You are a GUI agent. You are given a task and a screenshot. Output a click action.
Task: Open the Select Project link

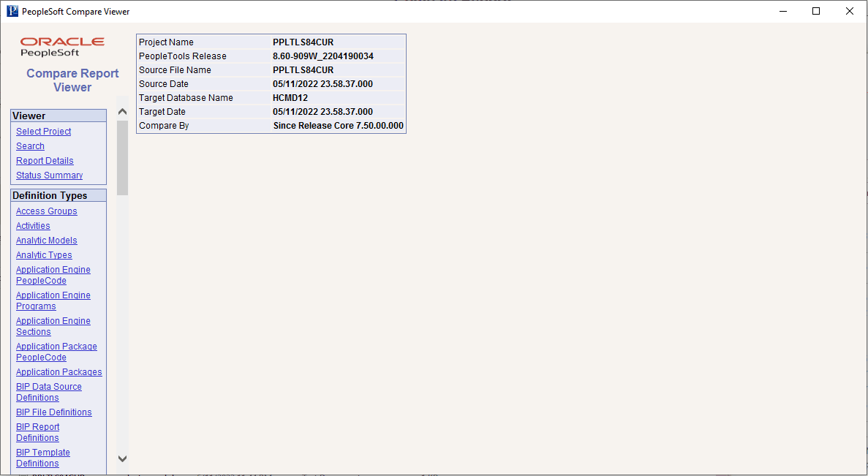(x=43, y=131)
